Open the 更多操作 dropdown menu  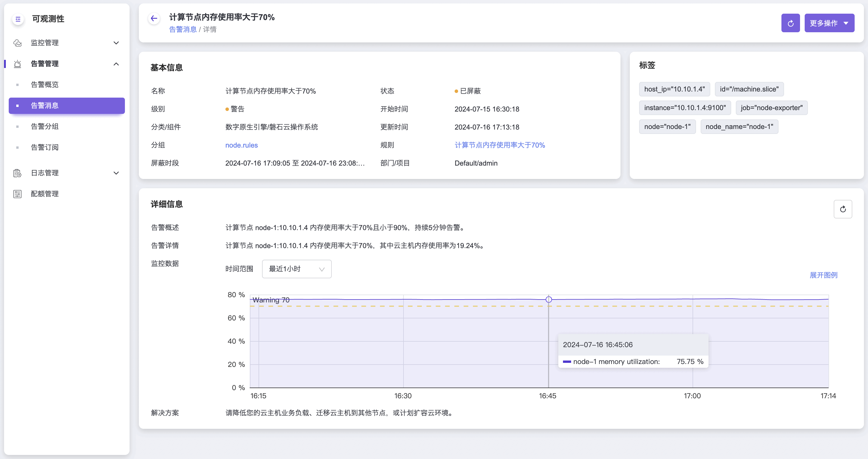tap(829, 23)
